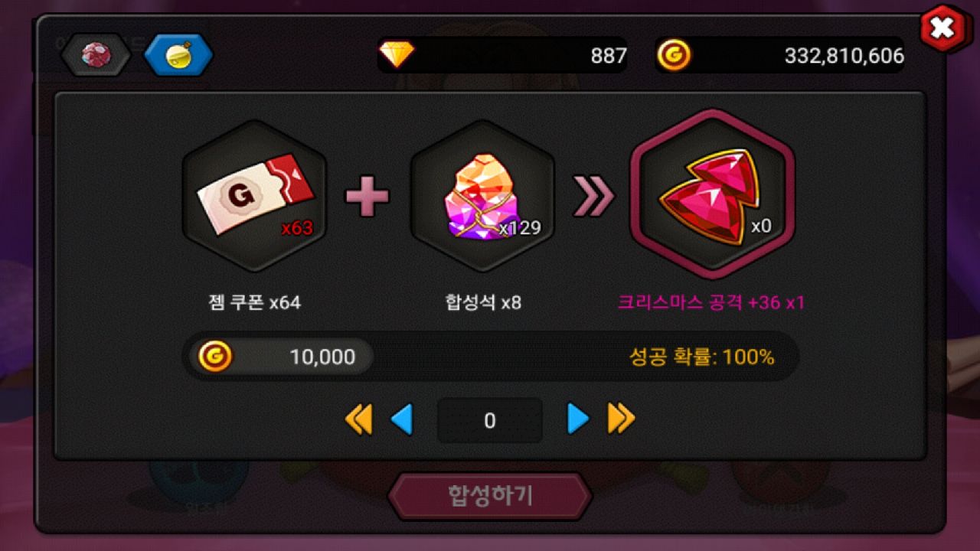Select the synthesis stone ingredient slot
The height and width of the screenshot is (551, 980).
(x=482, y=196)
